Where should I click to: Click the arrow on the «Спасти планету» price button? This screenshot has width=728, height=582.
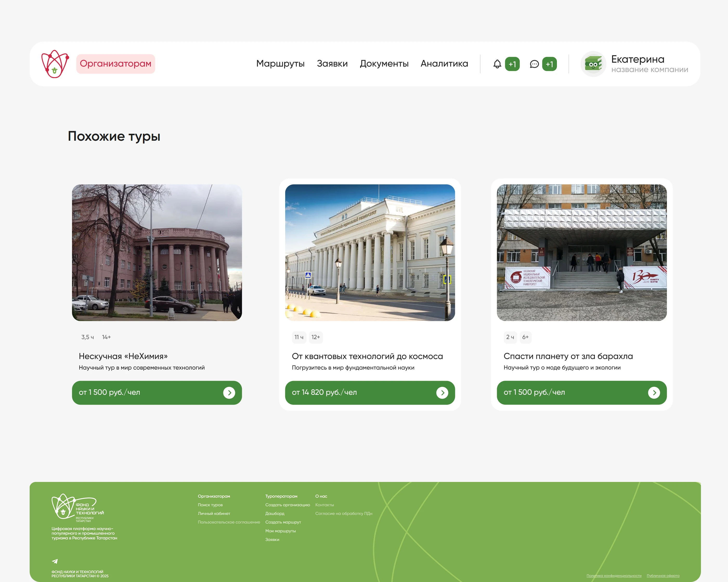coord(654,392)
